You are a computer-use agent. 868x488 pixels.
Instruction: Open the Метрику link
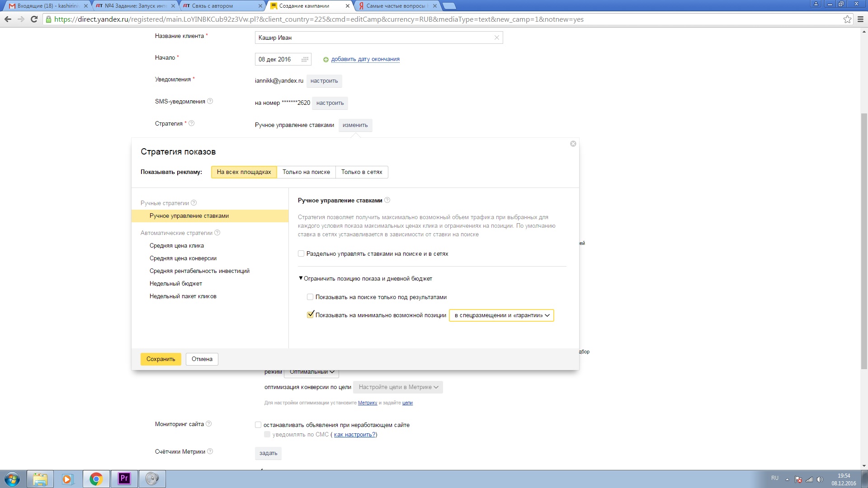pyautogui.click(x=368, y=403)
